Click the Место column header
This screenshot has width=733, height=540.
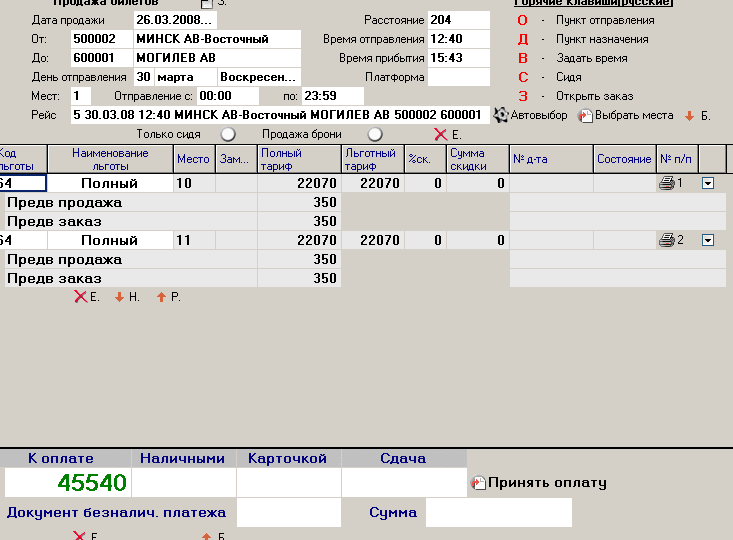click(x=194, y=159)
